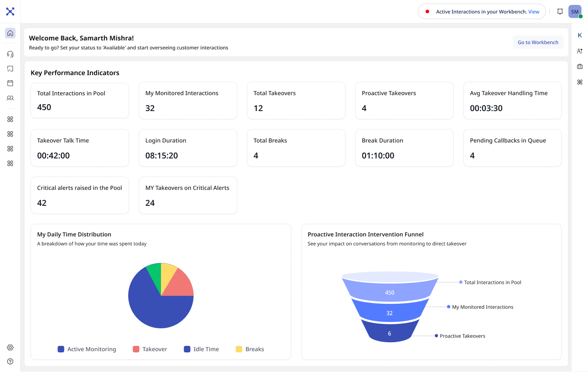Image resolution: width=588 pixels, height=372 pixels.
Task: Select the My Monitored Interactions card
Action: point(188,100)
